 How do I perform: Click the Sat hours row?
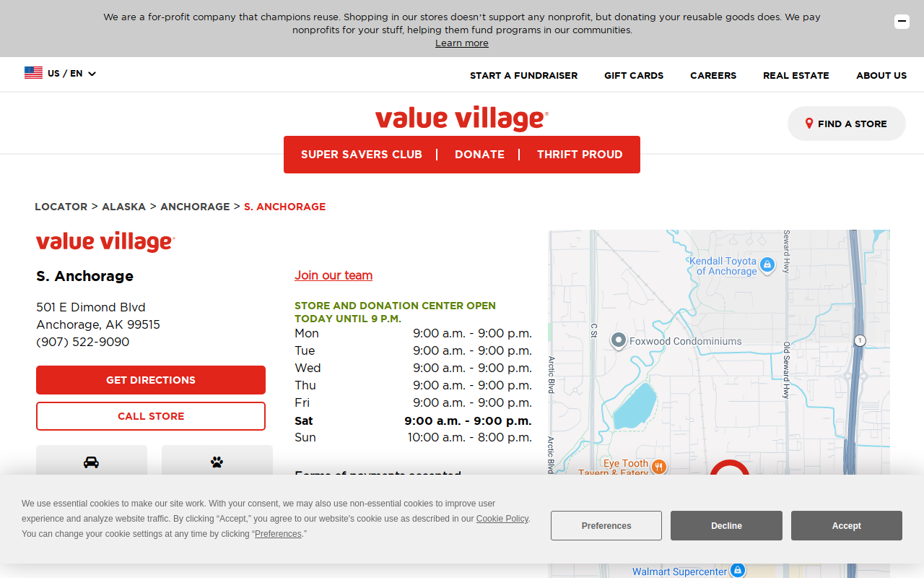[x=413, y=420]
